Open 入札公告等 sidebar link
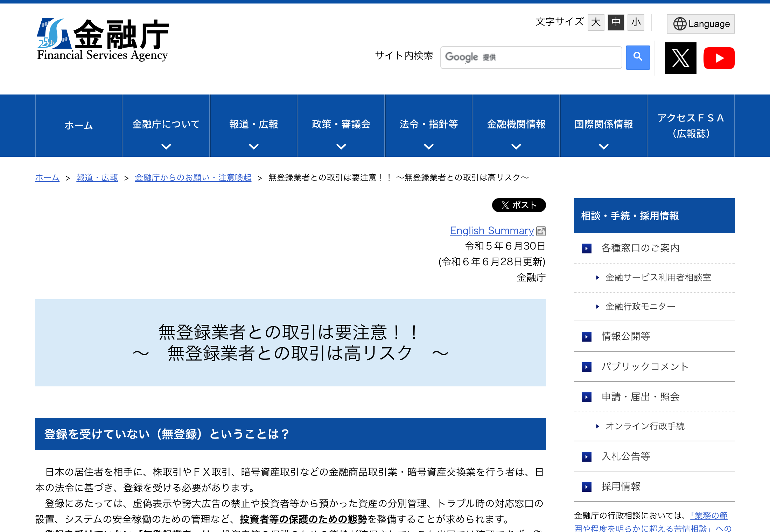Screen dimensions: 770x532 (x=626, y=457)
